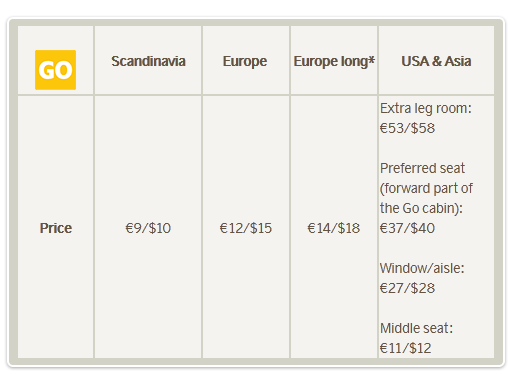Click the Middle seat label
The image size is (508, 381).
(416, 328)
